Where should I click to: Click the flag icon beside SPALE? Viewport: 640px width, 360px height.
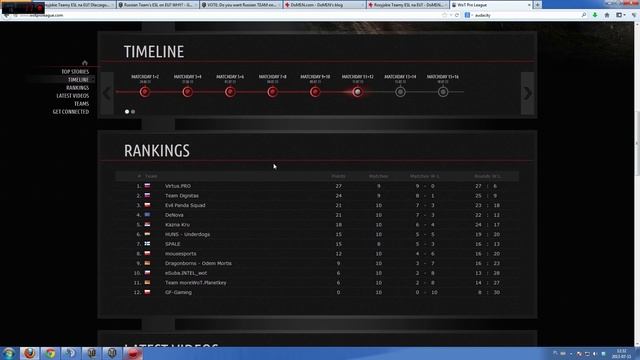coord(147,244)
